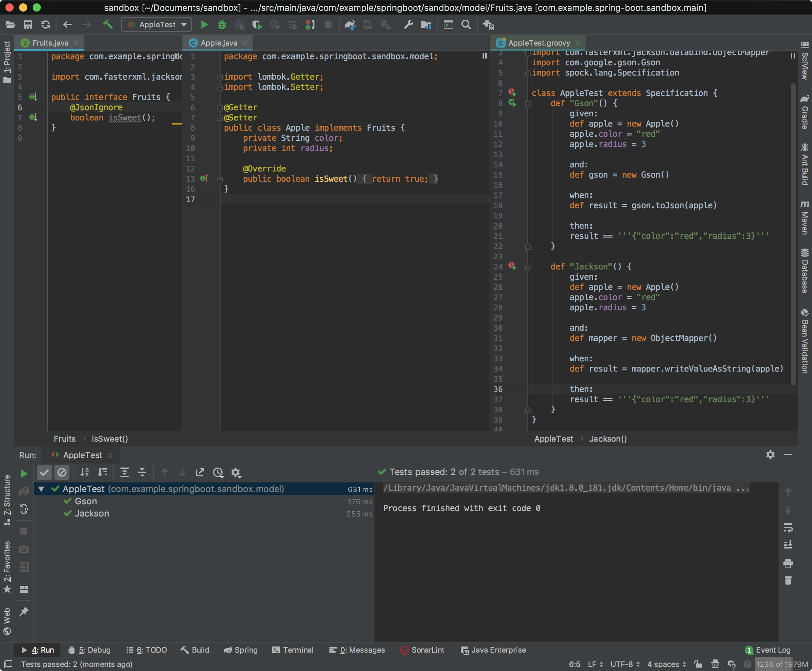Toggle Show Ignored tests button
Screen dimensions: 812x671
62,472
